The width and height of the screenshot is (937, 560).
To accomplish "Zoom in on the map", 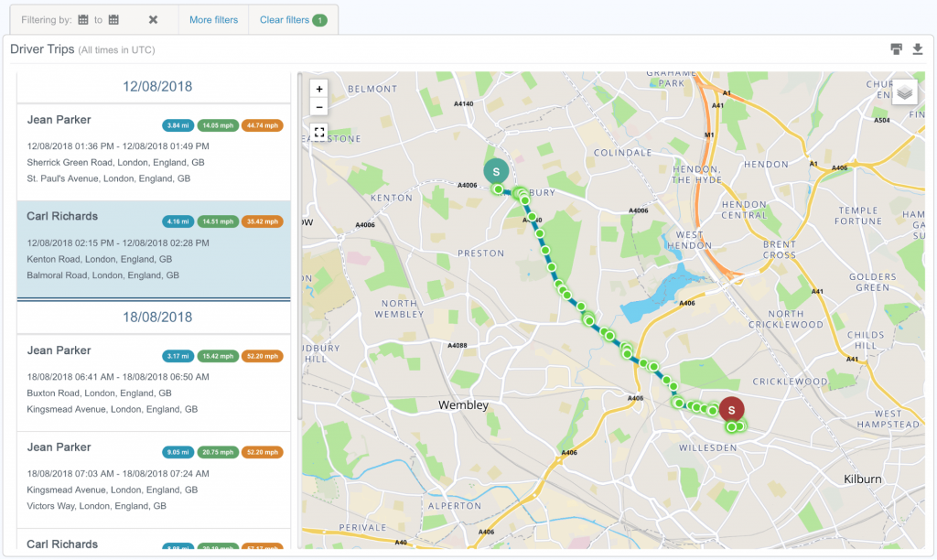I will pos(319,89).
